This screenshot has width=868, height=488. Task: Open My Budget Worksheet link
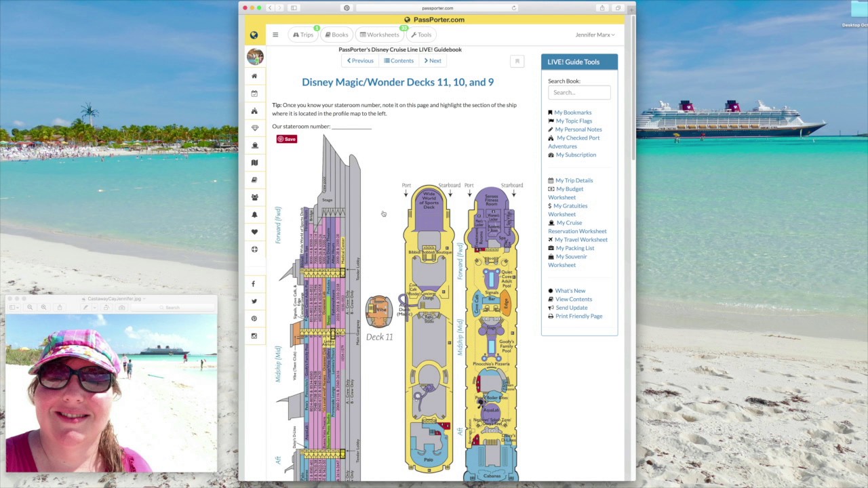coord(566,193)
